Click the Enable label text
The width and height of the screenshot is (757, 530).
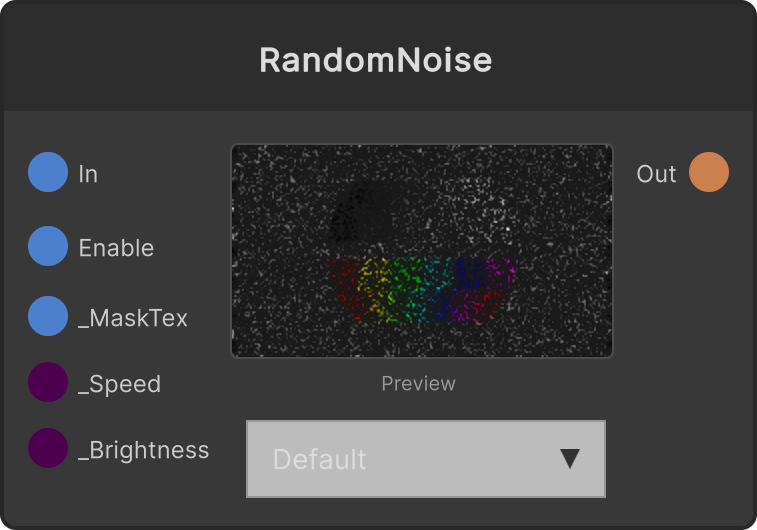coord(116,248)
